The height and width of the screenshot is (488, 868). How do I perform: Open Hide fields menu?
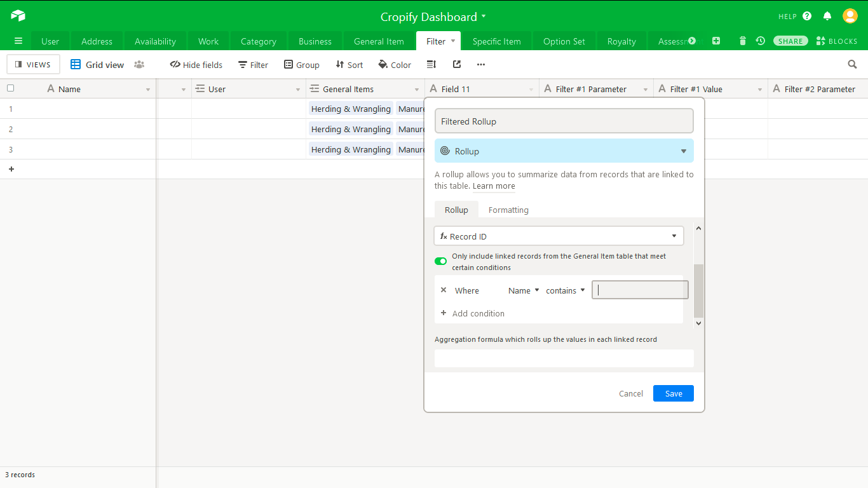(x=196, y=65)
